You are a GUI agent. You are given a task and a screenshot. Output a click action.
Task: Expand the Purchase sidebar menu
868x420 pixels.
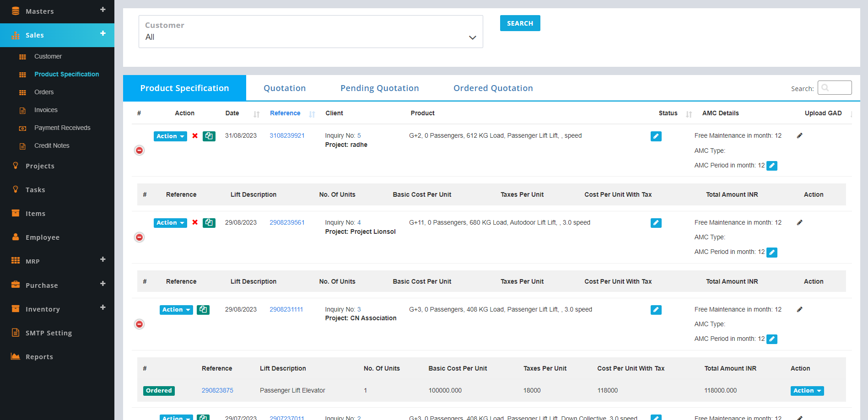click(x=103, y=284)
